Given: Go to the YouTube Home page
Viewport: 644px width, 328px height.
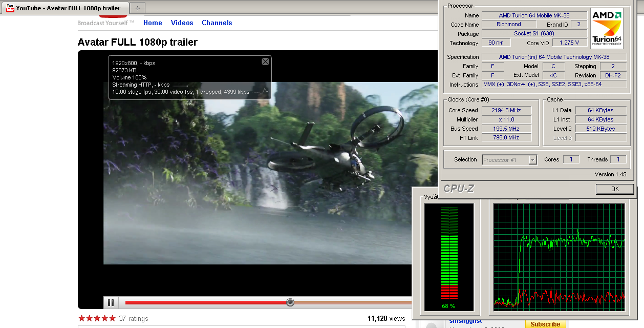Looking at the screenshot, I should [x=153, y=23].
